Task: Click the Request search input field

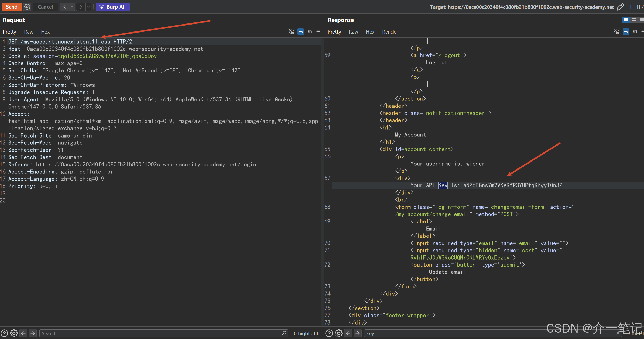Action: (x=160, y=333)
